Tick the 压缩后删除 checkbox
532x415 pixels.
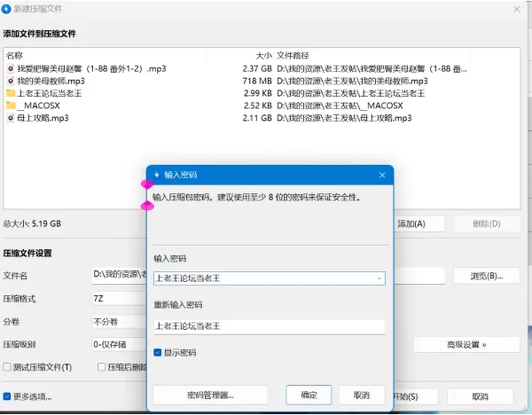tap(101, 367)
